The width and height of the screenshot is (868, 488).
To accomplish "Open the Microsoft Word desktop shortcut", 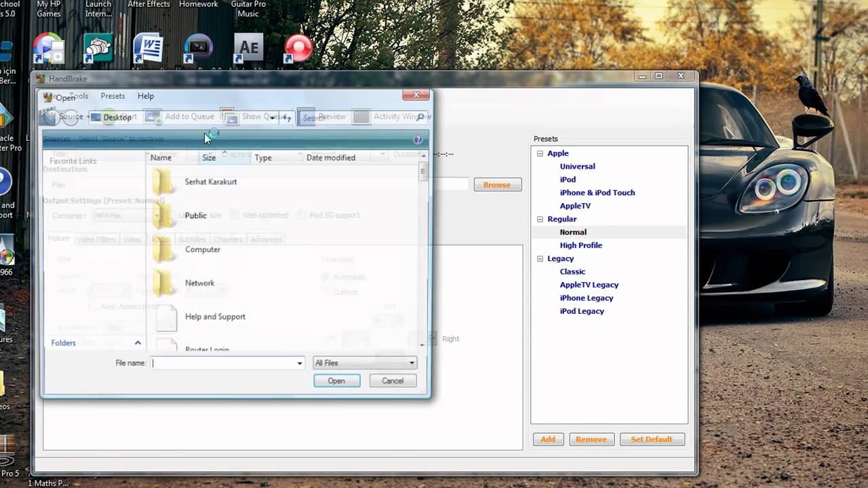I will [148, 49].
